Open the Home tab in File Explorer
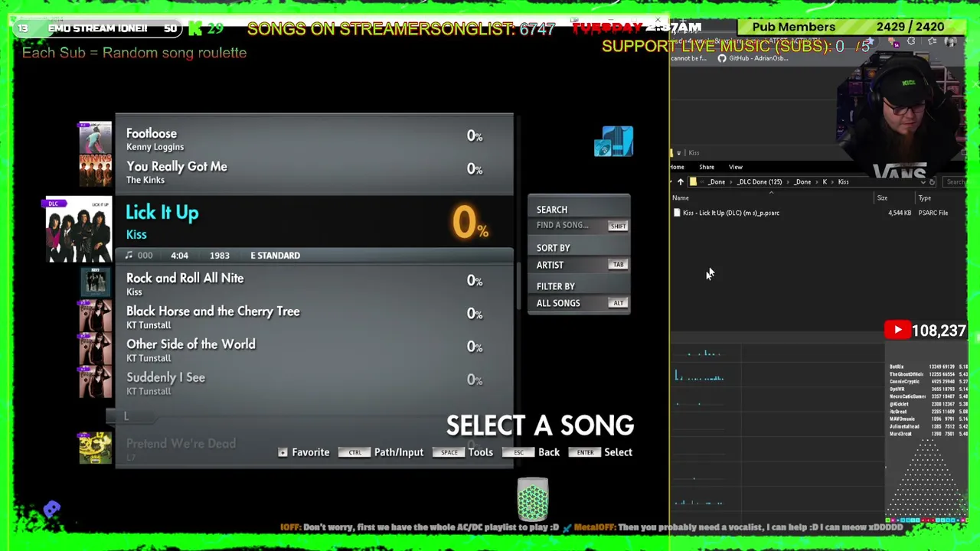The height and width of the screenshot is (551, 980). tap(677, 167)
